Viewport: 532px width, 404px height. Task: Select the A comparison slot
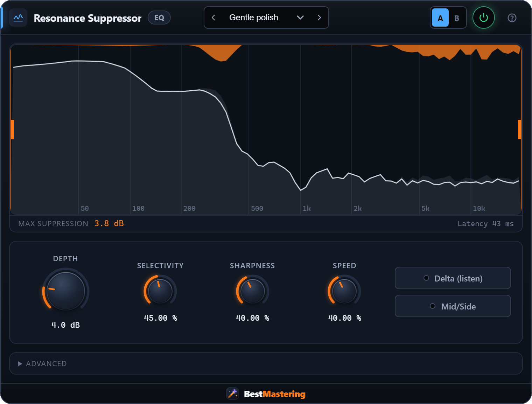coord(440,18)
